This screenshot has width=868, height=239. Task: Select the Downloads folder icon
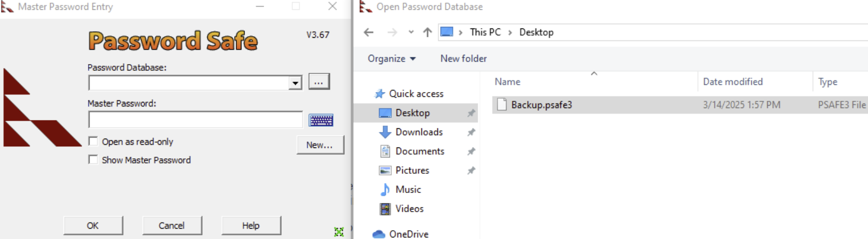[x=385, y=132]
